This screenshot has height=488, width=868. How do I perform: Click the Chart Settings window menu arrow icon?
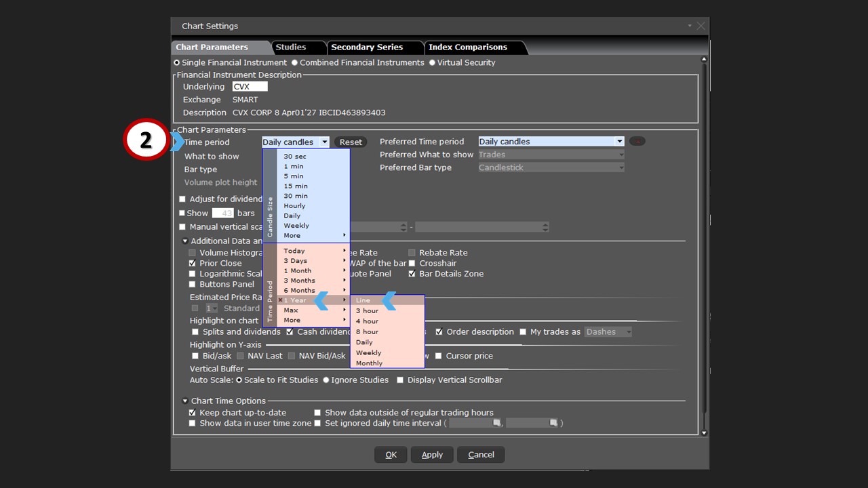pos(690,26)
